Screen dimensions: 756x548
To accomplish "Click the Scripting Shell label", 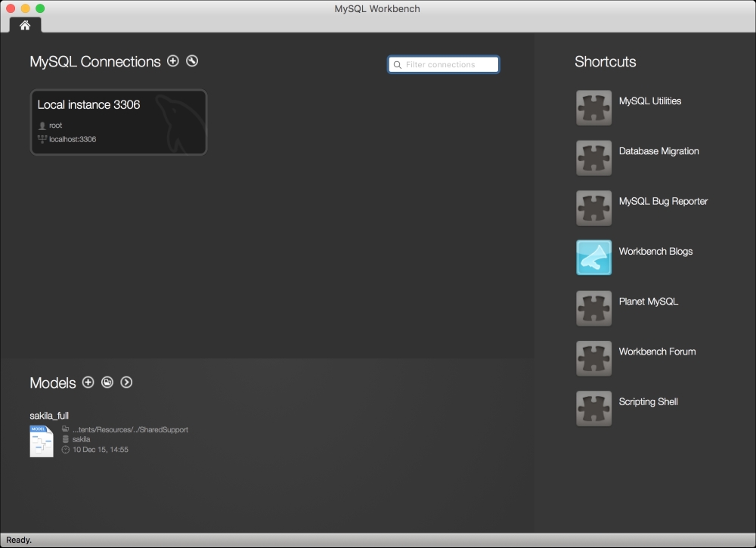I will click(x=649, y=402).
